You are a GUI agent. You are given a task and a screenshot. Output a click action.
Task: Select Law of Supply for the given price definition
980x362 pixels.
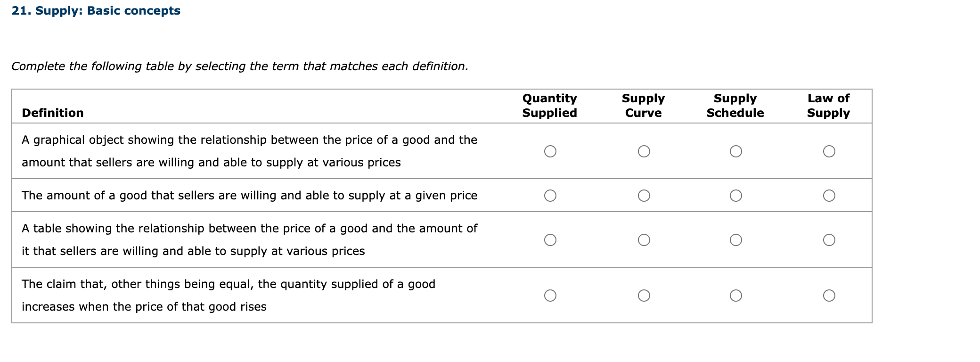(x=829, y=195)
